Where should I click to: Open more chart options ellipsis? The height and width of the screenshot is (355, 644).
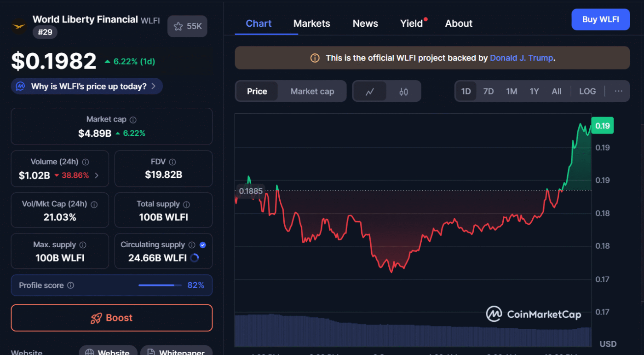coord(618,91)
